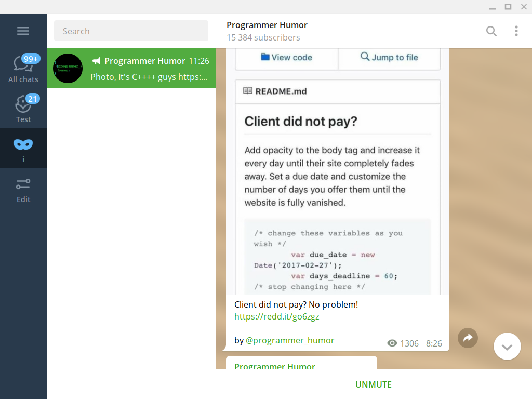The width and height of the screenshot is (532, 399).
Task: Click the views eye icon near 1306
Action: (x=392, y=343)
